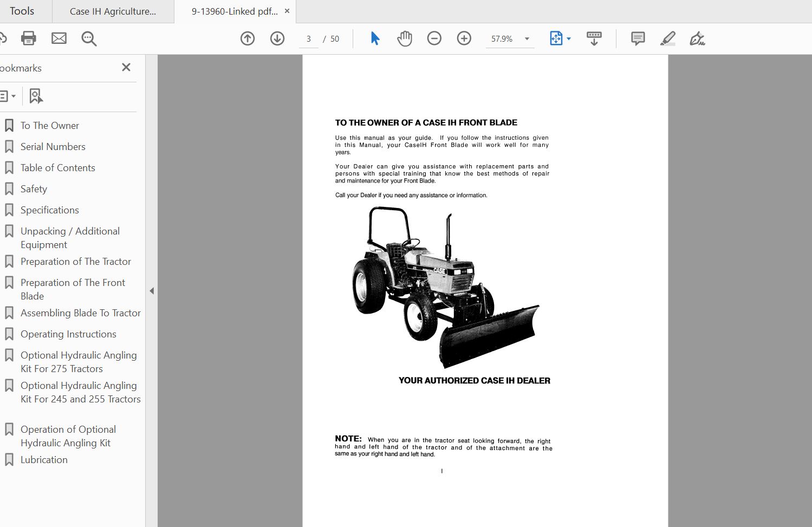
Task: Zoom in with plus button
Action: click(464, 38)
